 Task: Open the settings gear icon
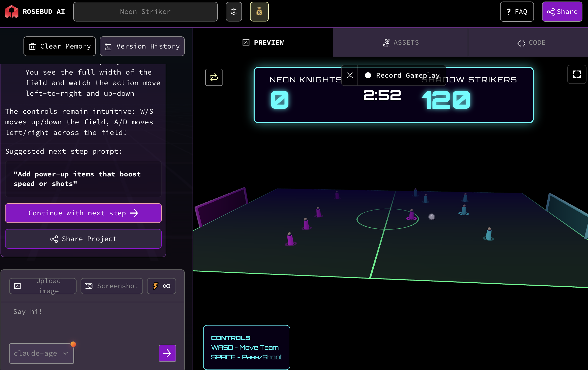pyautogui.click(x=234, y=12)
